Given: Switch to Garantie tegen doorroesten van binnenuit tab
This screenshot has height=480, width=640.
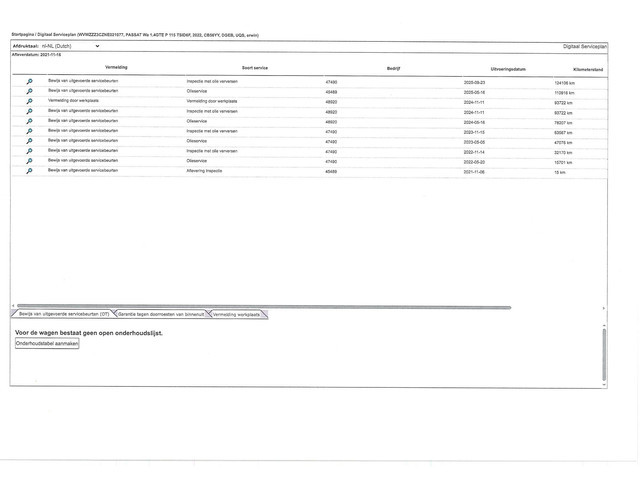Looking at the screenshot, I should click(x=161, y=314).
